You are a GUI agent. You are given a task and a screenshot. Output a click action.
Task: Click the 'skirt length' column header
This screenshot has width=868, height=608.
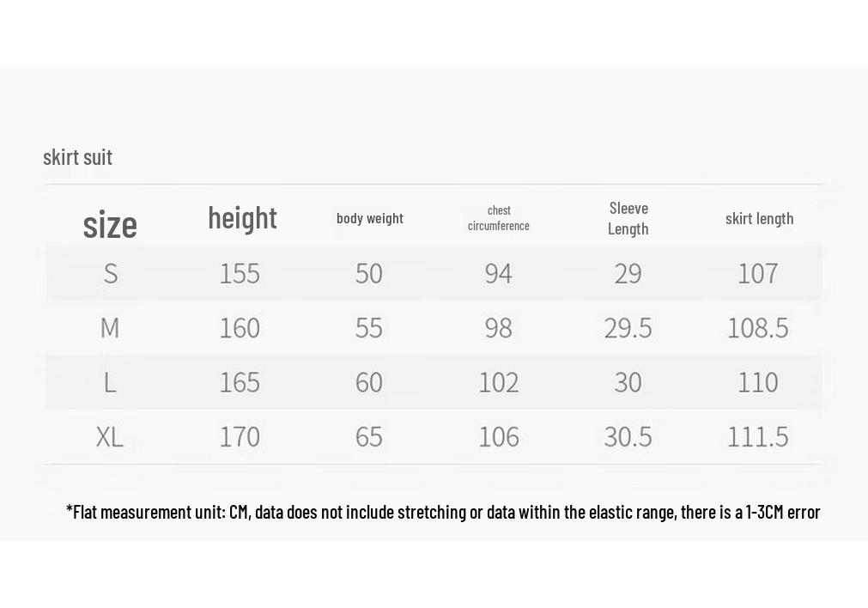760,219
